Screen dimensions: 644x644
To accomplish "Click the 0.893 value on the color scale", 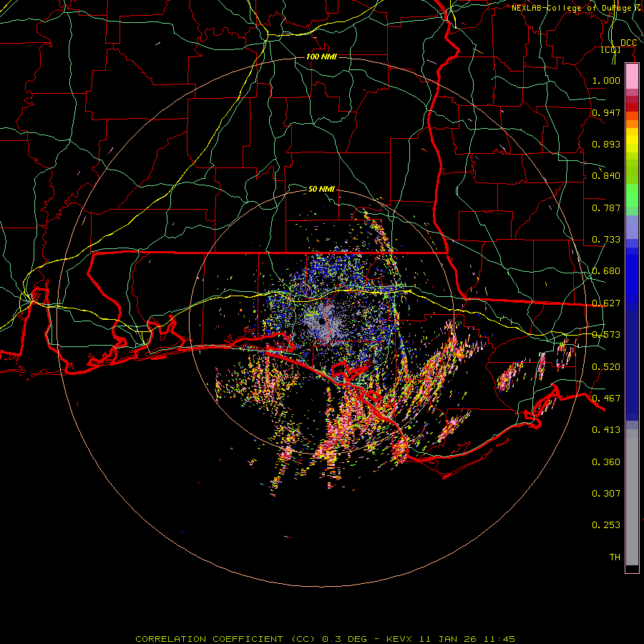I will pyautogui.click(x=606, y=144).
